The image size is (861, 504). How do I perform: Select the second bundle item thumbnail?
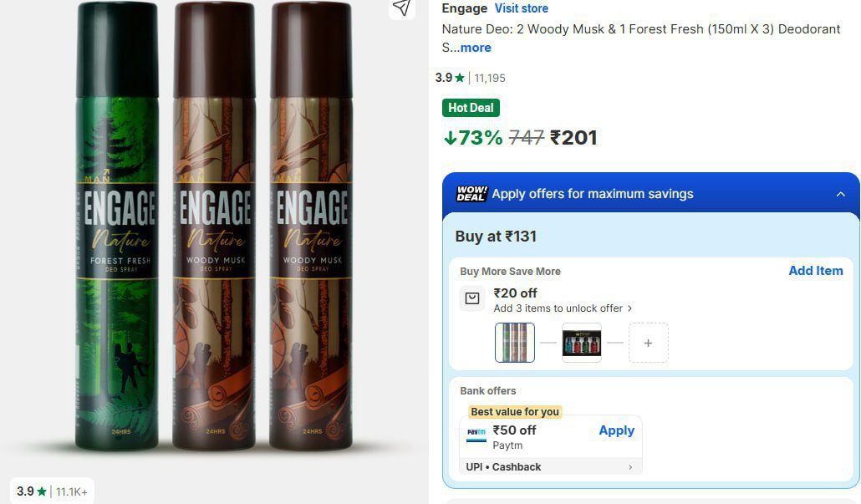581,342
